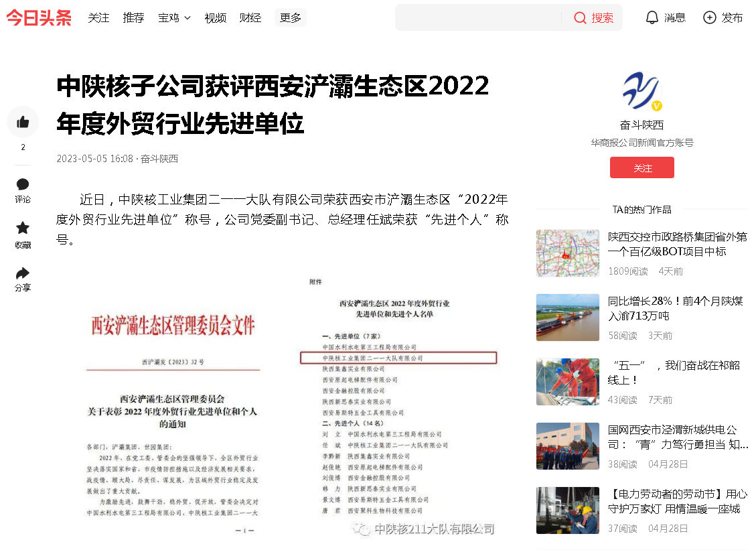Click the 收藏 star icon
This screenshot has height=550, width=756.
[23, 228]
